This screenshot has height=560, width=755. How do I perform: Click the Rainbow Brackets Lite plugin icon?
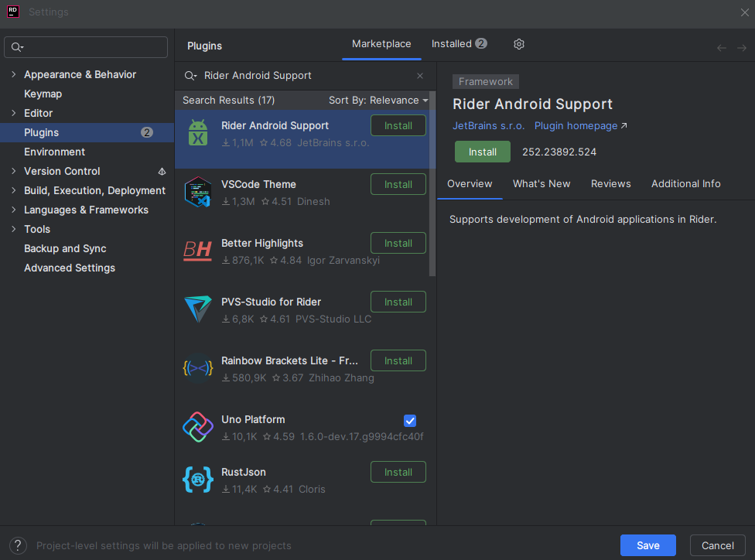pos(198,368)
